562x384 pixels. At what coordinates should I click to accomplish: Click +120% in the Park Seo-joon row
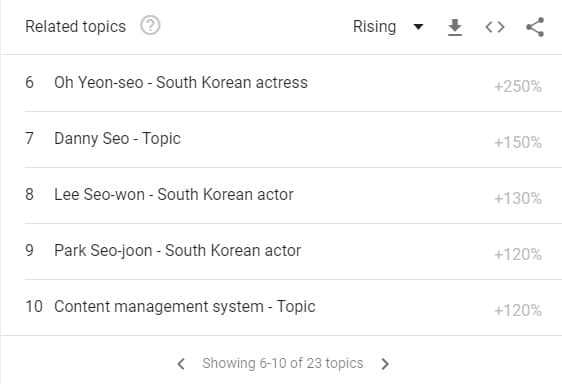coord(518,255)
